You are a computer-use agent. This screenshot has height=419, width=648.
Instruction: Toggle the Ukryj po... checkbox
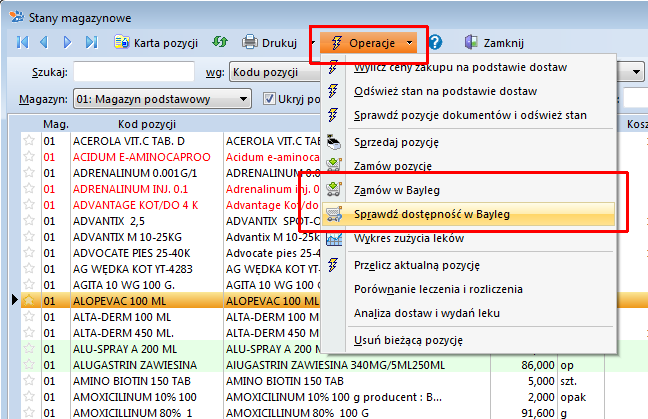[269, 99]
